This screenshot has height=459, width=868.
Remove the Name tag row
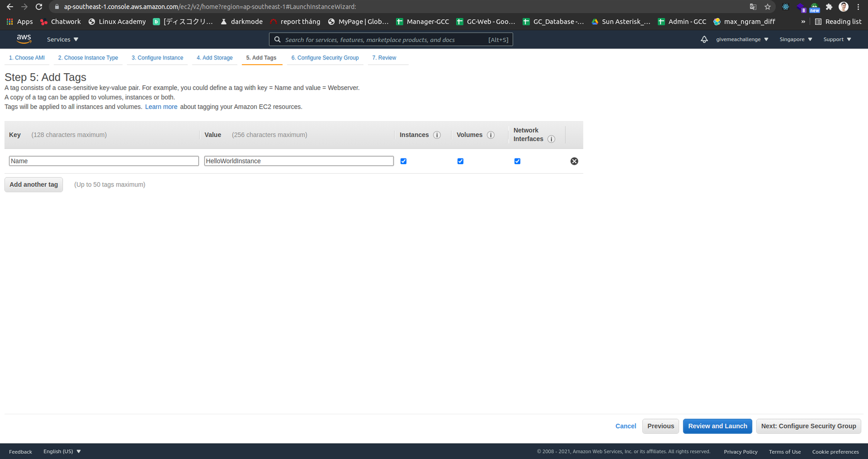click(x=574, y=161)
